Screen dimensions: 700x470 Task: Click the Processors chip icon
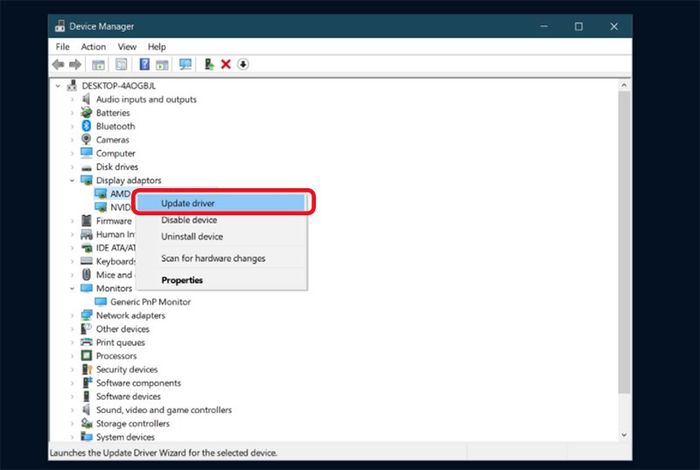click(86, 356)
